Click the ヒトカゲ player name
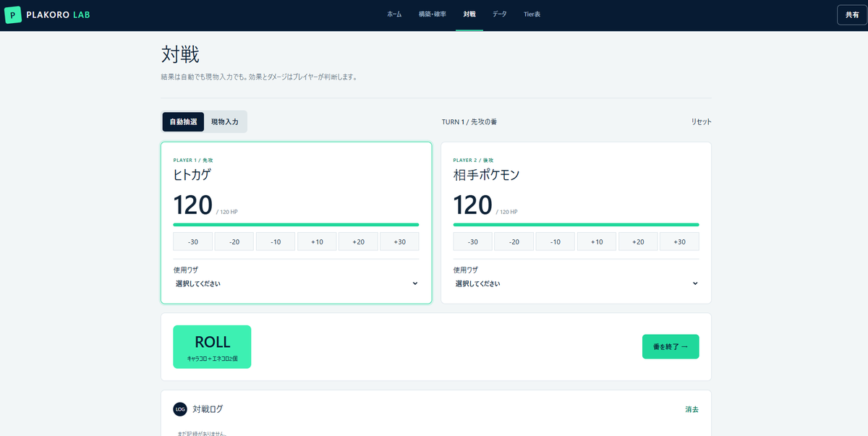 coord(192,174)
